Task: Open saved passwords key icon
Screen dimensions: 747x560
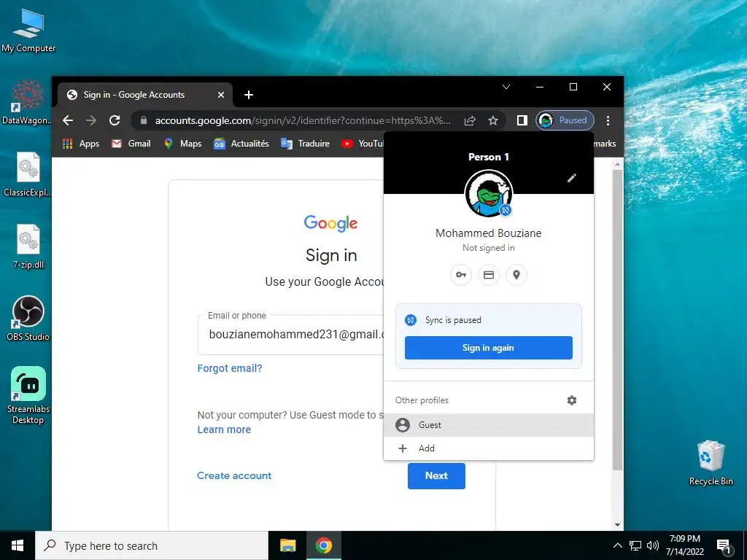Action: coord(461,275)
